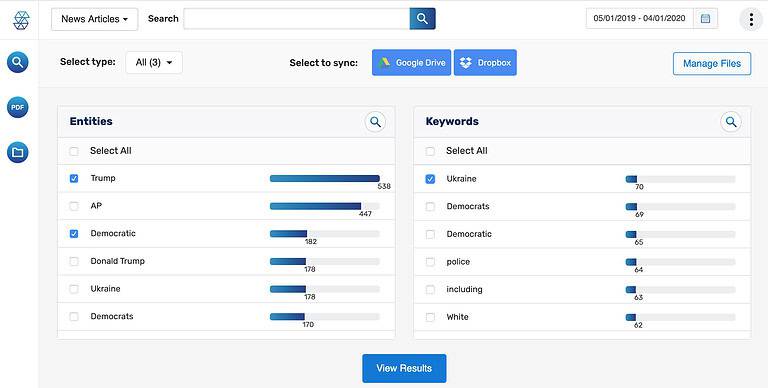Click the app logo at top left
Viewport: 768px width, 388px height.
(21, 20)
